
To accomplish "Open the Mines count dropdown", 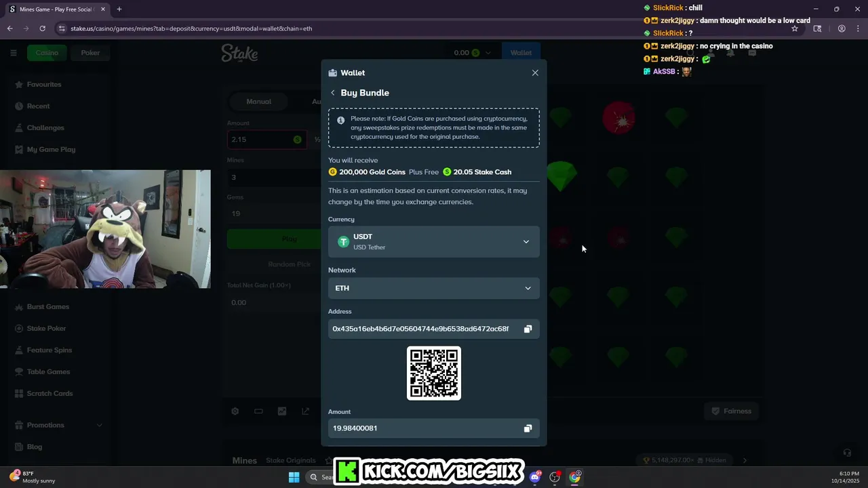I will 274,178.
